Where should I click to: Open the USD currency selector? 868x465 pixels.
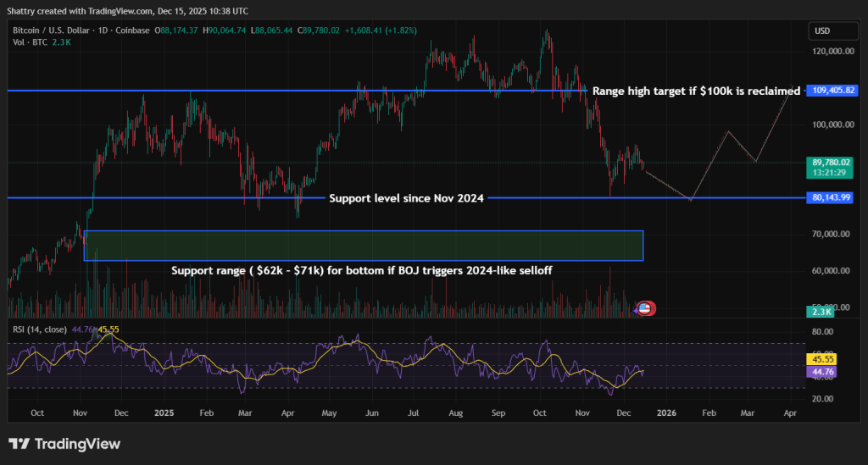[x=821, y=30]
